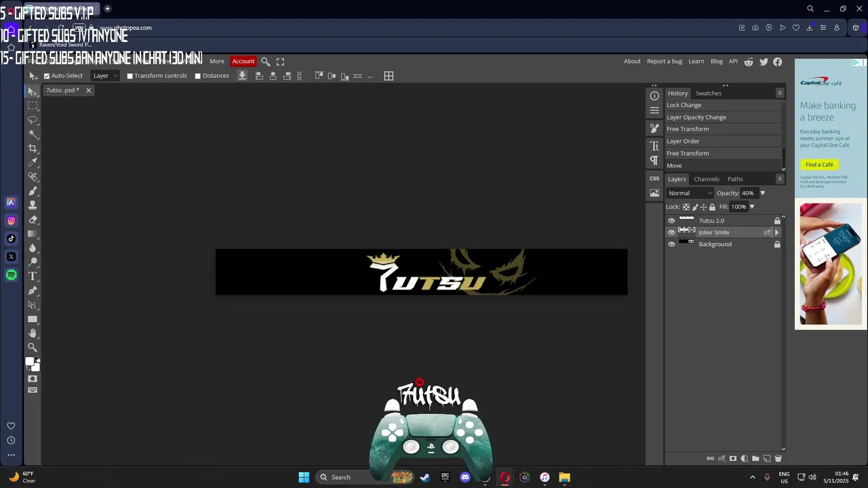Select the Hand tool

point(33,333)
